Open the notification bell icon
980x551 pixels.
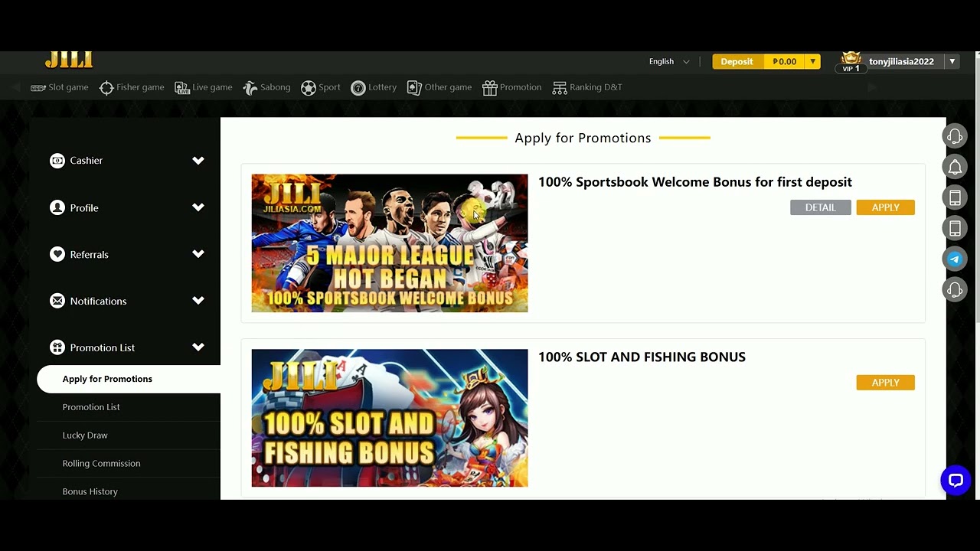(955, 167)
